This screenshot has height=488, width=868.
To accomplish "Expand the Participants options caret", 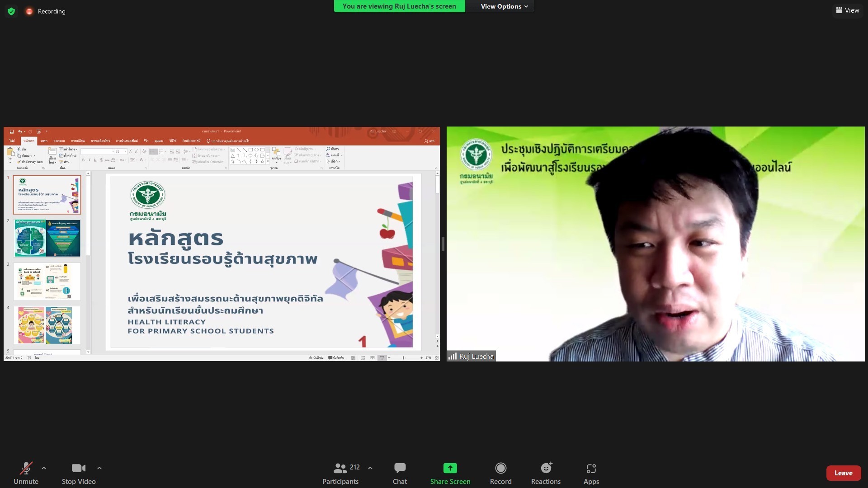I will 370,468.
